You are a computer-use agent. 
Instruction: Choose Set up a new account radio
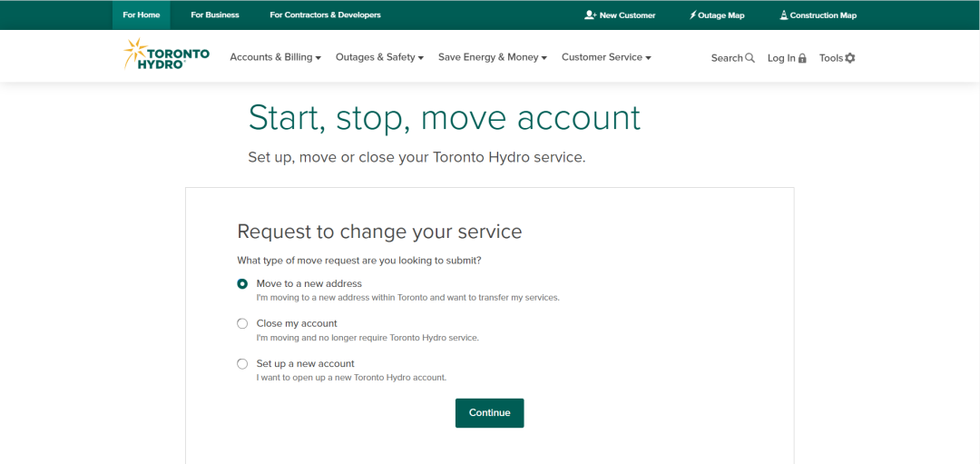(242, 364)
